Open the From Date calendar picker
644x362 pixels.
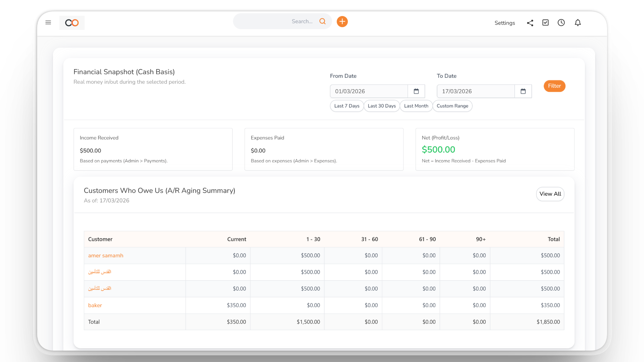click(416, 91)
